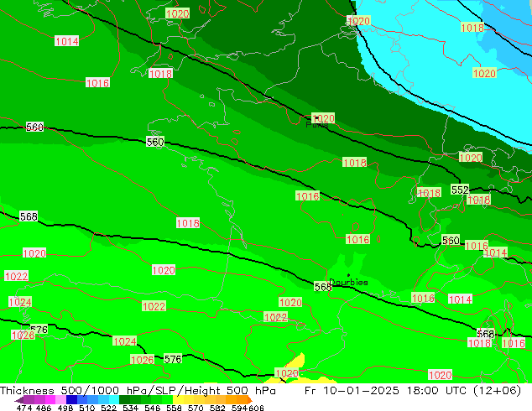Select the 552 height contour label
This screenshot has width=532, height=411.
pos(460,190)
